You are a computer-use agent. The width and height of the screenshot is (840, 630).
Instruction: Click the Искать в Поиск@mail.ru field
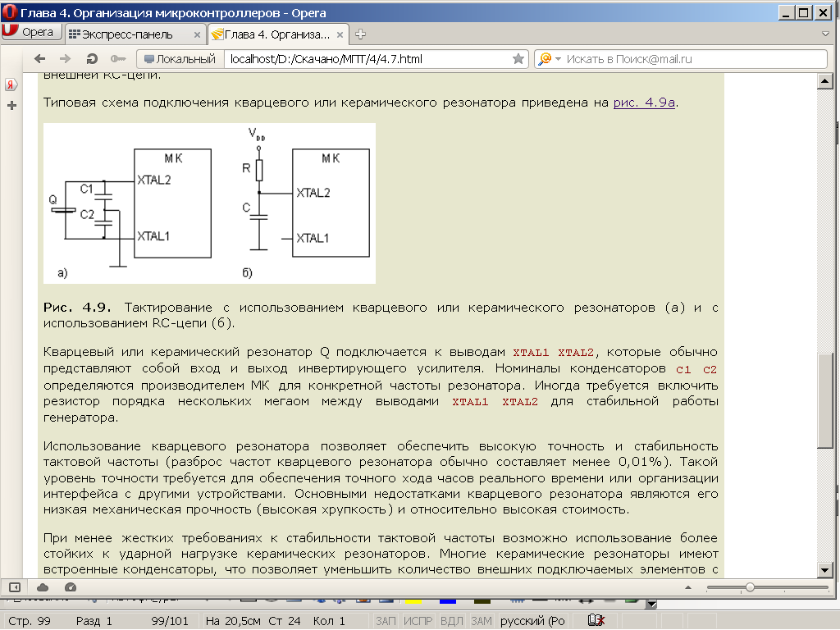[694, 59]
